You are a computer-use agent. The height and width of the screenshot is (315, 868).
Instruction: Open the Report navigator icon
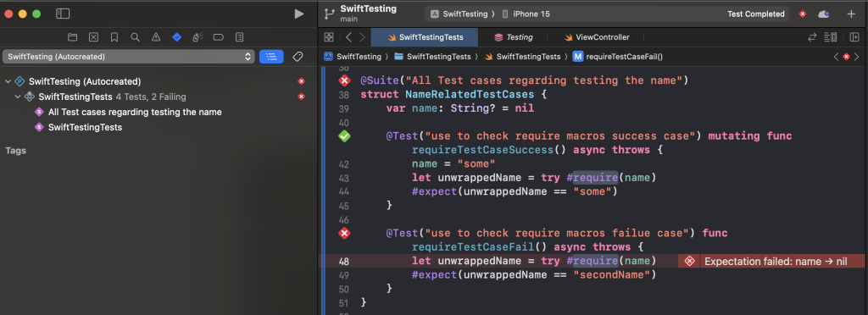coord(239,37)
